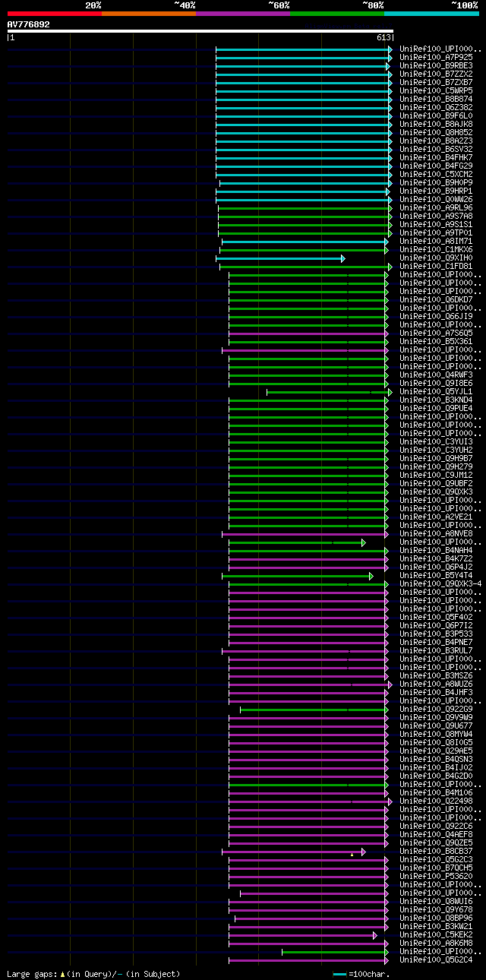Click the red 20% identity legend segment
Image resolution: width=486 pixels, height=980 pixels.
click(55, 13)
